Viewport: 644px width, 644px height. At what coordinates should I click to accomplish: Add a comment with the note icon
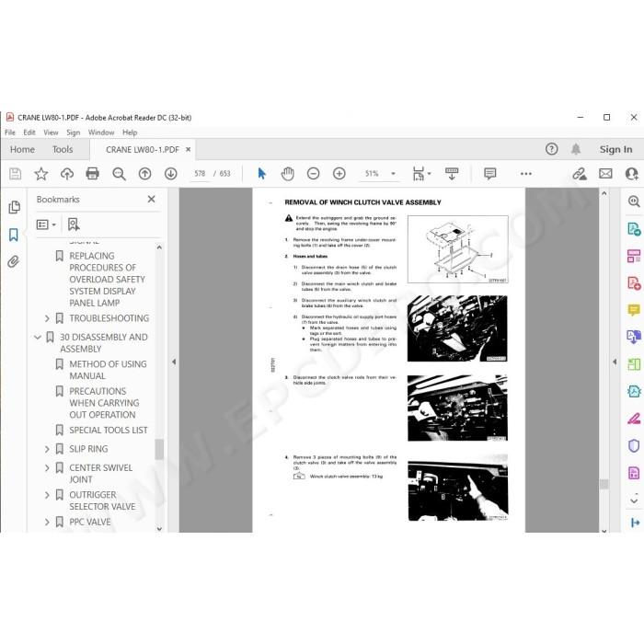coord(490,174)
